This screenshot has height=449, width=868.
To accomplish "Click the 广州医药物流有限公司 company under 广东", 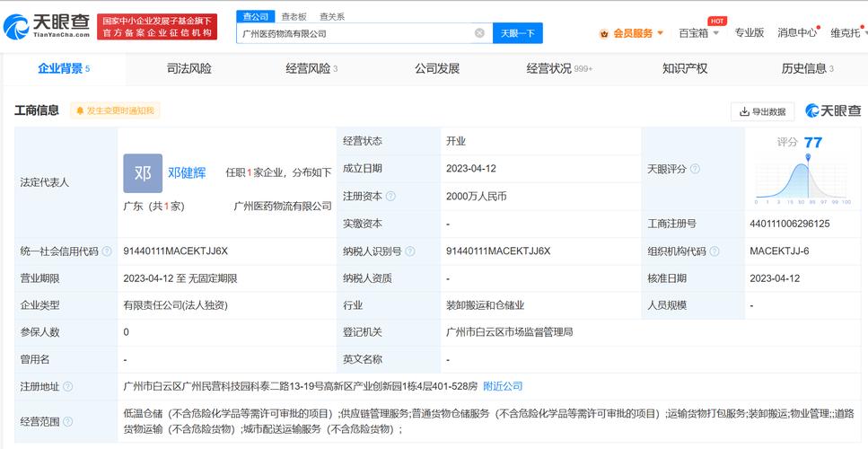I will 283,206.
